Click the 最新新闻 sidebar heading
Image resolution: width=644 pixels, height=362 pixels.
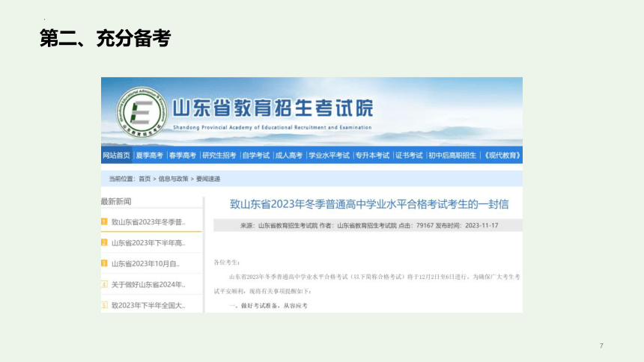(116, 201)
